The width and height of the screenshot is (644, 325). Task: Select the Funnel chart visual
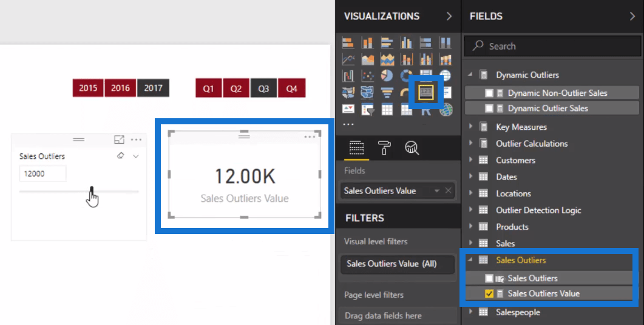tap(387, 92)
